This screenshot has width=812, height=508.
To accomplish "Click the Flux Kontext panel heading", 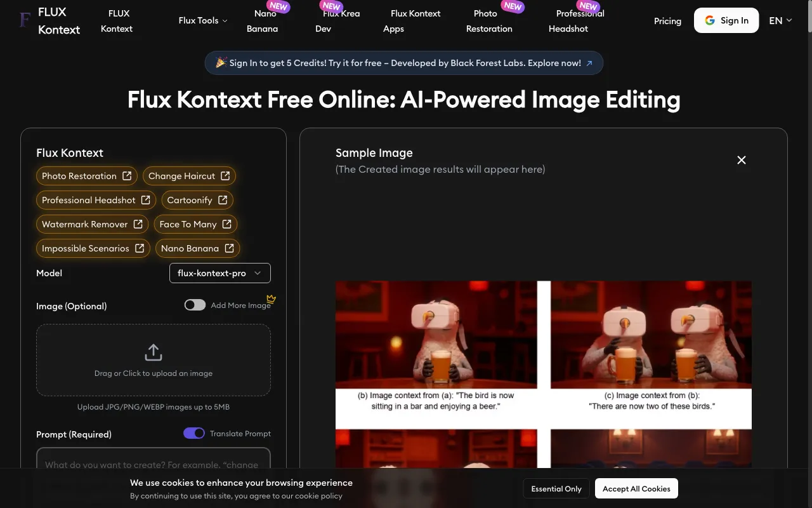I will point(70,153).
